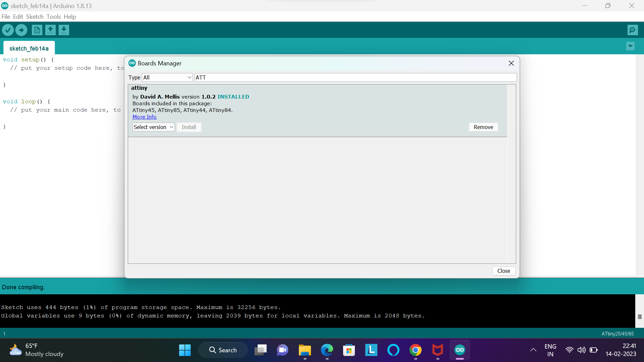Image resolution: width=644 pixels, height=362 pixels.
Task: Open the Tools menu
Action: pyautogui.click(x=53, y=16)
